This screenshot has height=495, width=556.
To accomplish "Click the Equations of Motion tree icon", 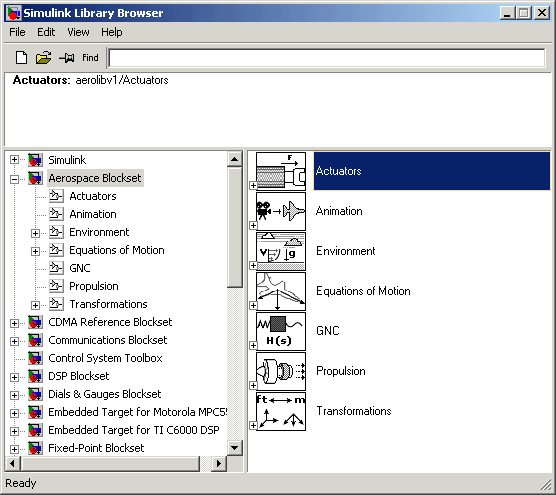I will point(56,250).
